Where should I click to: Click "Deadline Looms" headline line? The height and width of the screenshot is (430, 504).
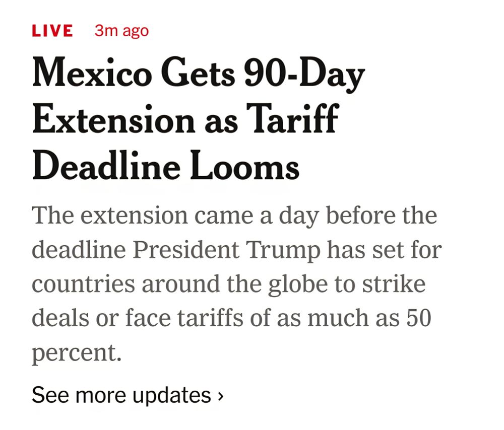click(166, 165)
